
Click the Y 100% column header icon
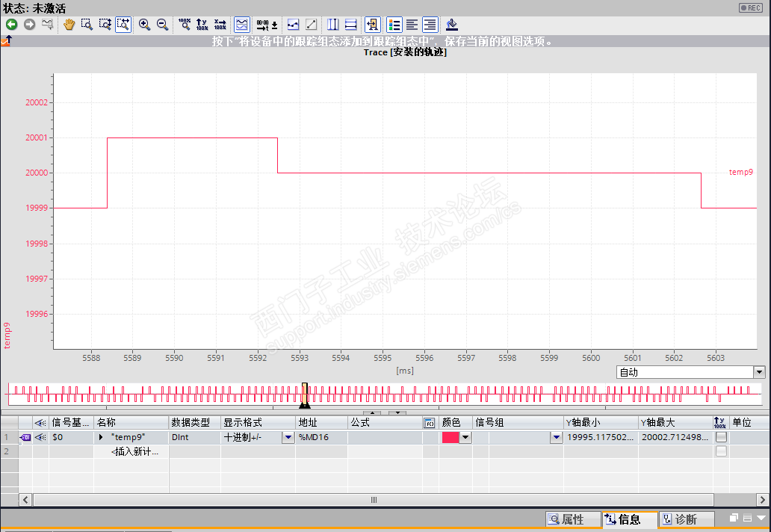[x=720, y=422]
